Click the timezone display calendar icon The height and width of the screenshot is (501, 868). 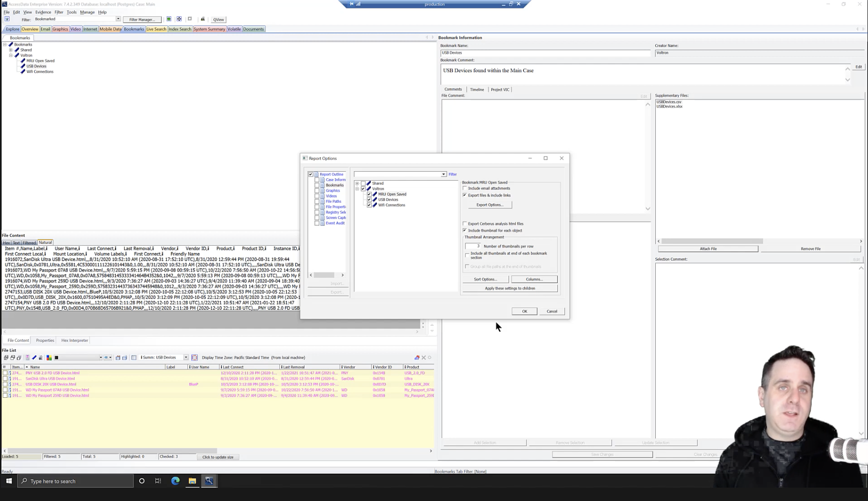[195, 357]
